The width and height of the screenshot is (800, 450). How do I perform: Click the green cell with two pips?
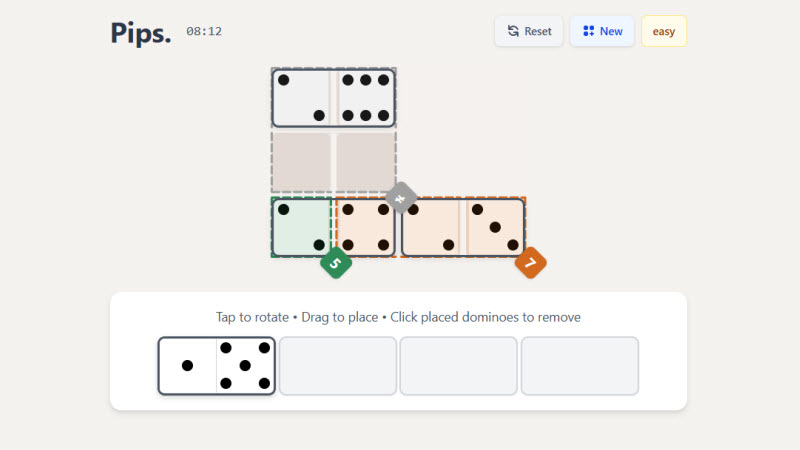[x=302, y=227]
